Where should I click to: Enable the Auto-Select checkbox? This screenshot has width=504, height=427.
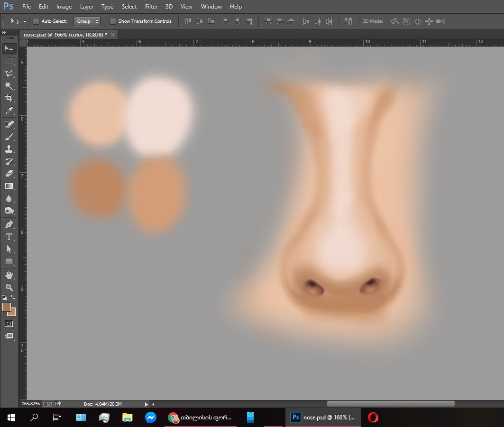point(36,21)
